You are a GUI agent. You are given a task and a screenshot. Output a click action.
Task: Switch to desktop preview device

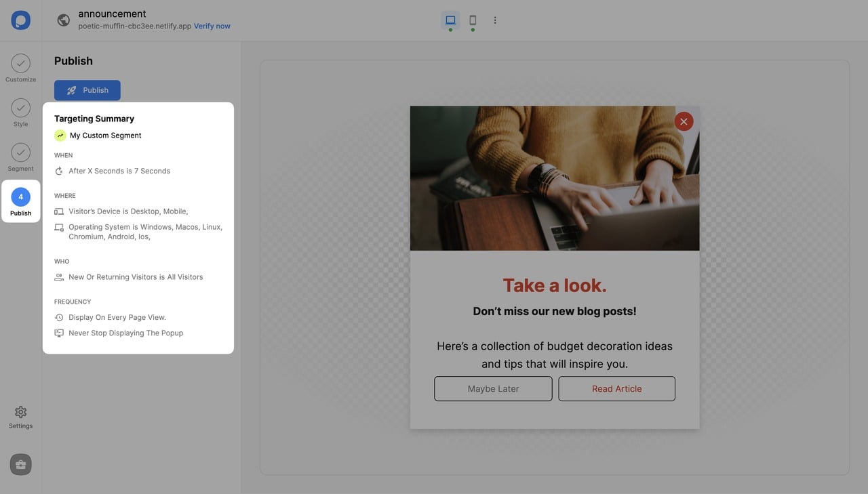pos(450,20)
